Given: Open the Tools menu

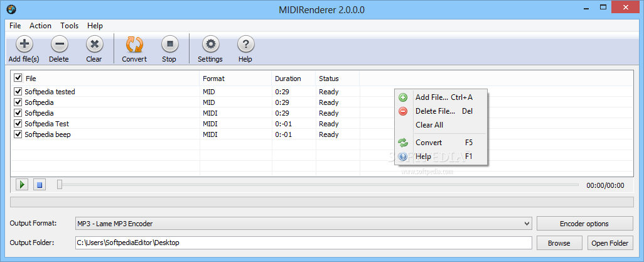Looking at the screenshot, I should click(70, 26).
